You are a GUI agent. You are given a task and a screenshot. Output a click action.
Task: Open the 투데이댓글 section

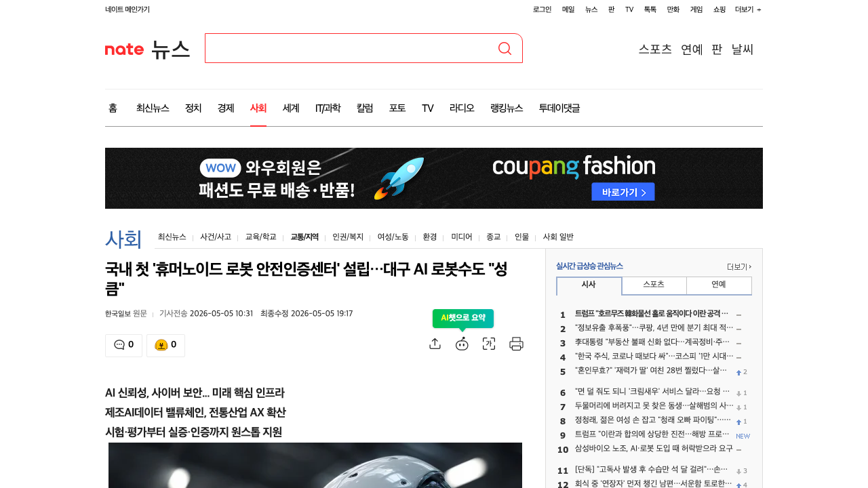[559, 108]
